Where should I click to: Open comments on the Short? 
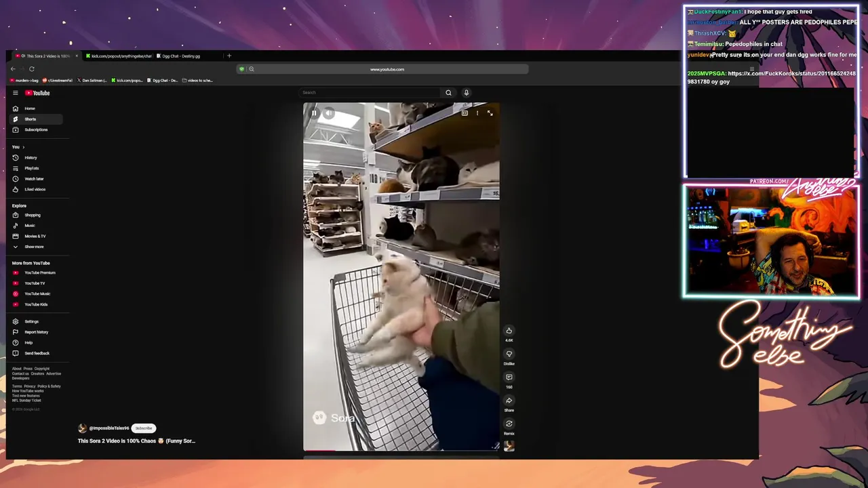pyautogui.click(x=509, y=378)
